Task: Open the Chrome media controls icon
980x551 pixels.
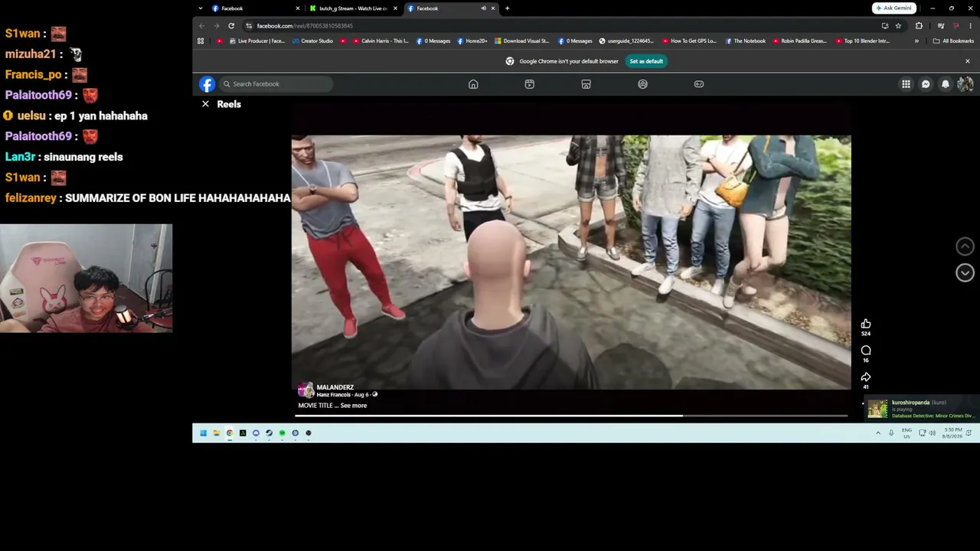Action: click(x=941, y=26)
